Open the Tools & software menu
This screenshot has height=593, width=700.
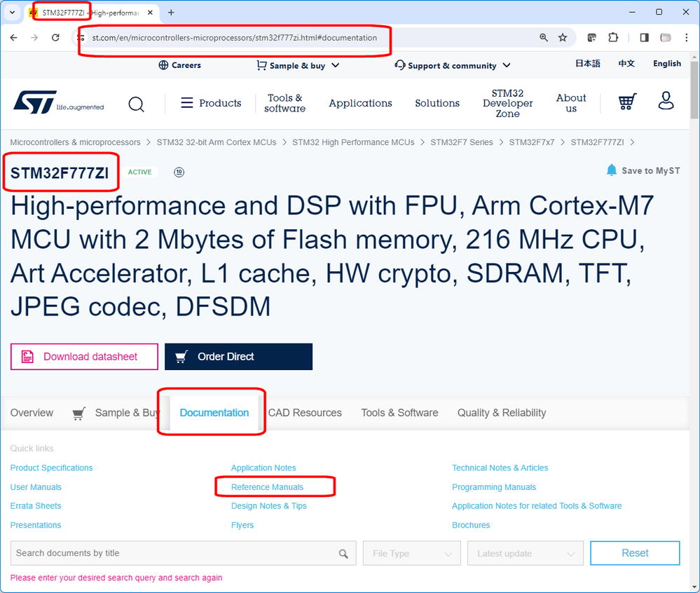[x=284, y=103]
